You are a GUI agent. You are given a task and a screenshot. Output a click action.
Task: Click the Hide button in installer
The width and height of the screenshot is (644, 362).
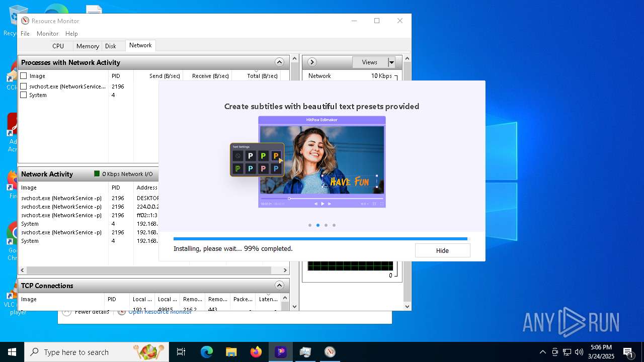442,250
